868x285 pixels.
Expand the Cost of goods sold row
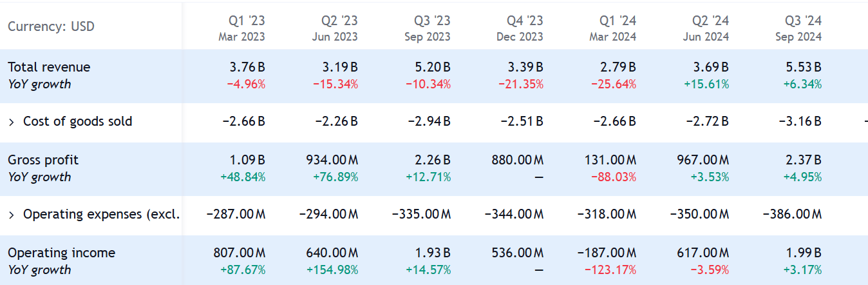pyautogui.click(x=12, y=122)
